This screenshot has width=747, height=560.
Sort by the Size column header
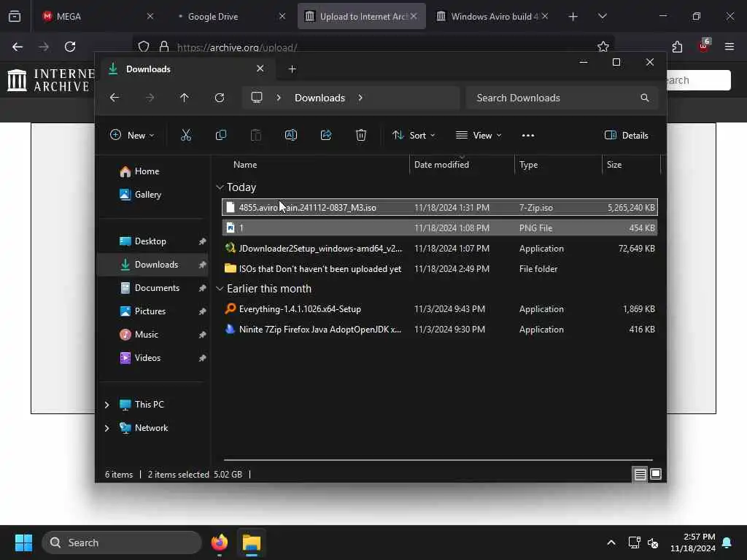point(631,165)
